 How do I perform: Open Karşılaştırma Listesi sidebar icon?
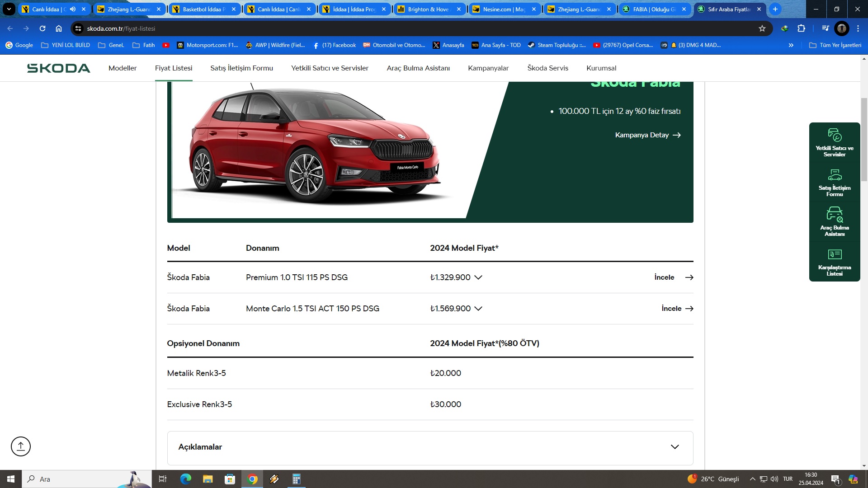tap(835, 262)
